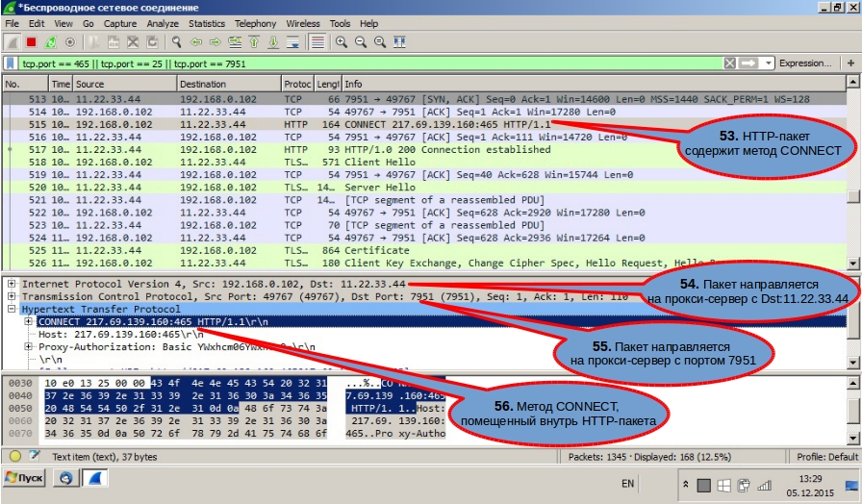The image size is (862, 504).
Task: Open the Statistics menu
Action: click(207, 24)
